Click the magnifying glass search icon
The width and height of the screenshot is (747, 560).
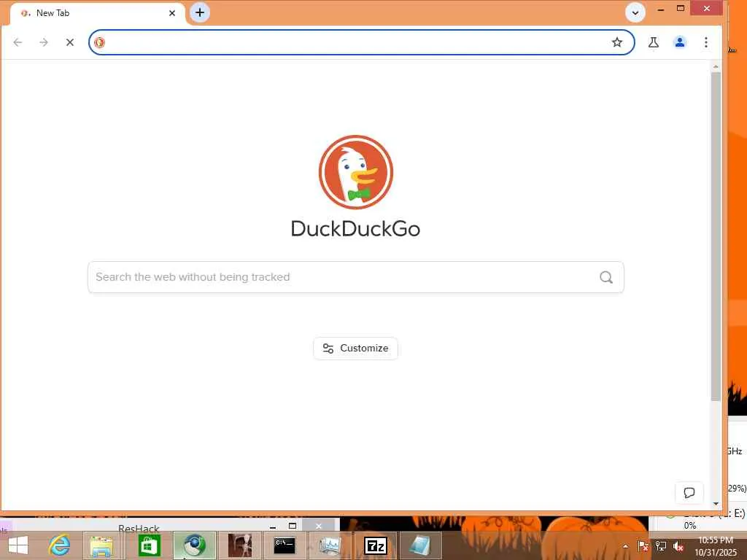coord(606,277)
